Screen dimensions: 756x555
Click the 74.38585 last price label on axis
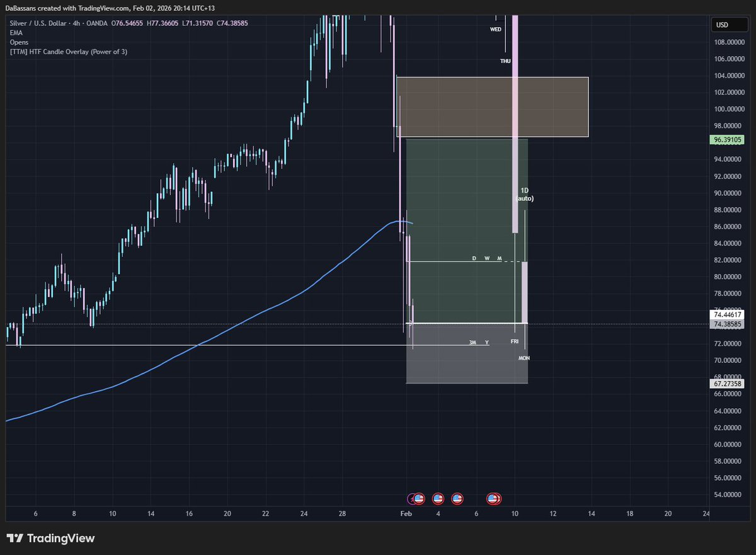pos(727,323)
